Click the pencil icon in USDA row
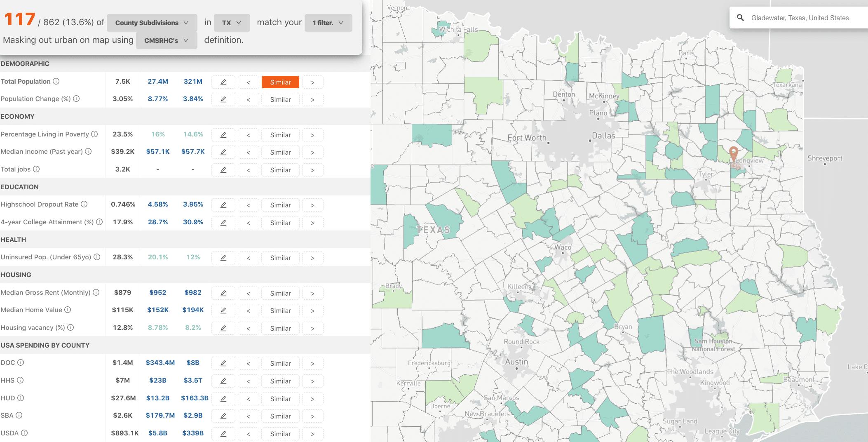Image resolution: width=868 pixels, height=442 pixels. (x=223, y=434)
